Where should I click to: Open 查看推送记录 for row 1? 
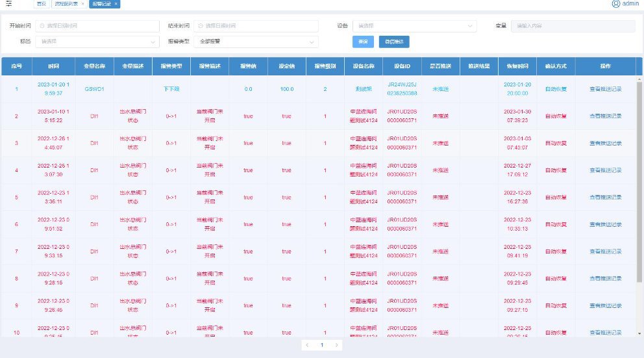click(605, 89)
